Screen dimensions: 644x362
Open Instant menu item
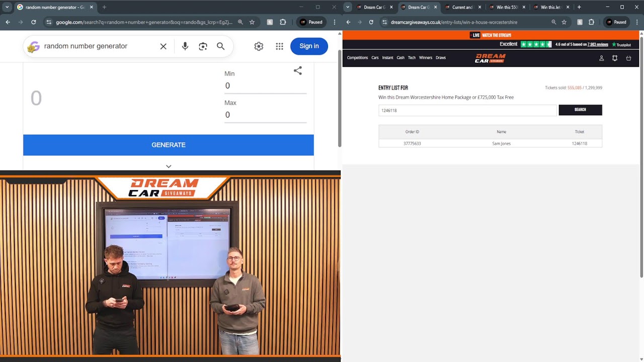tap(387, 58)
